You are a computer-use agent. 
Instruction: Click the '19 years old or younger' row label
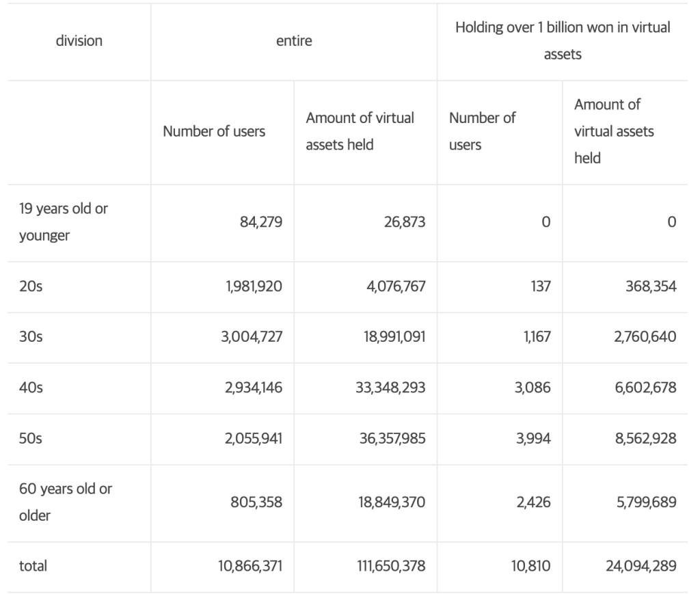tap(63, 223)
